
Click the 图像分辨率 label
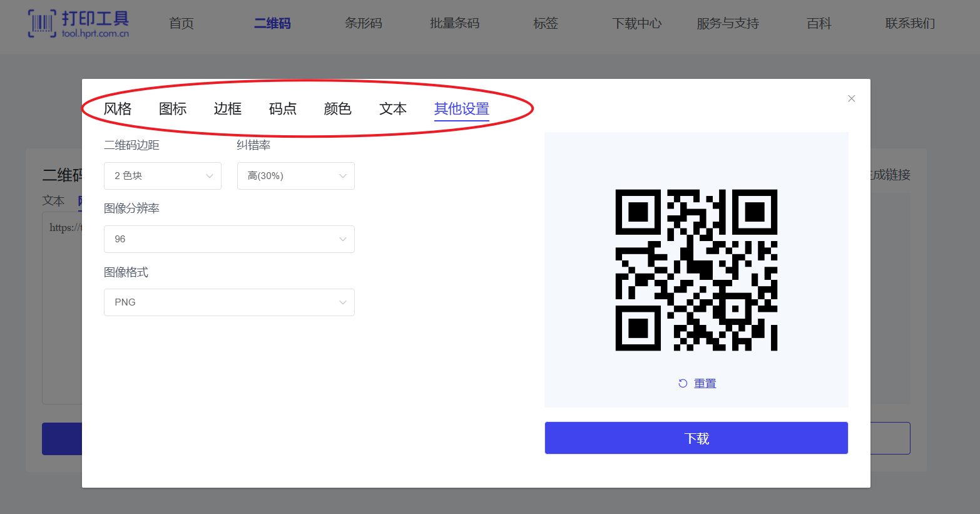(131, 208)
